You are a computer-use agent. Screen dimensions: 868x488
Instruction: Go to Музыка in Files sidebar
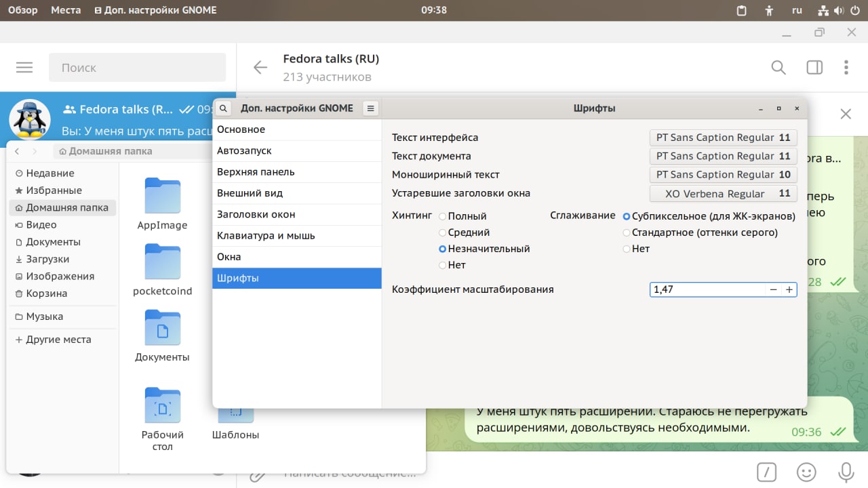pos(62,317)
